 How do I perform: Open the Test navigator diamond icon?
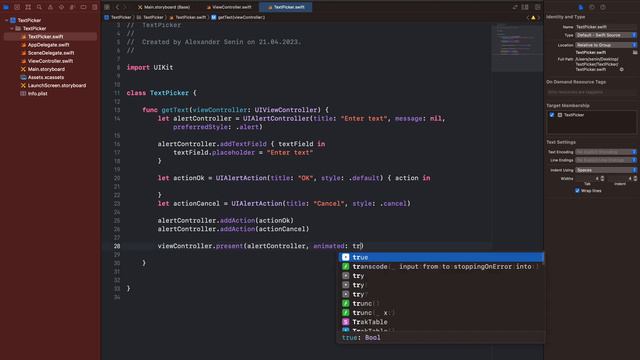(x=61, y=7)
